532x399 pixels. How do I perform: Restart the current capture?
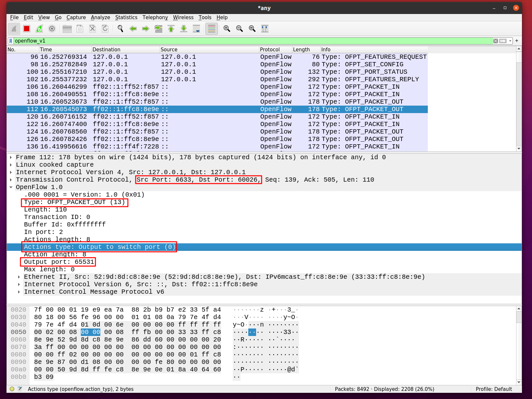click(x=39, y=29)
